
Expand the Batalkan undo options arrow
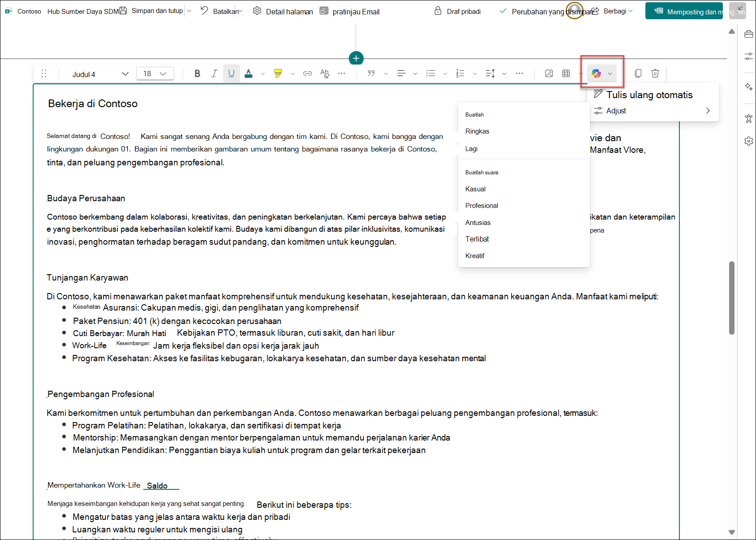pos(241,11)
